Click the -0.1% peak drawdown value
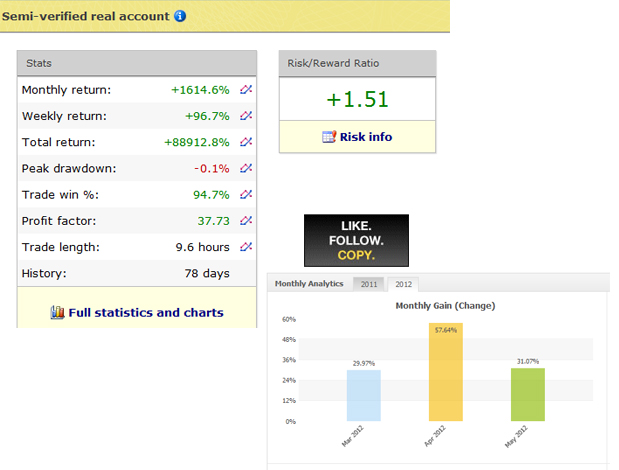 click(x=212, y=169)
